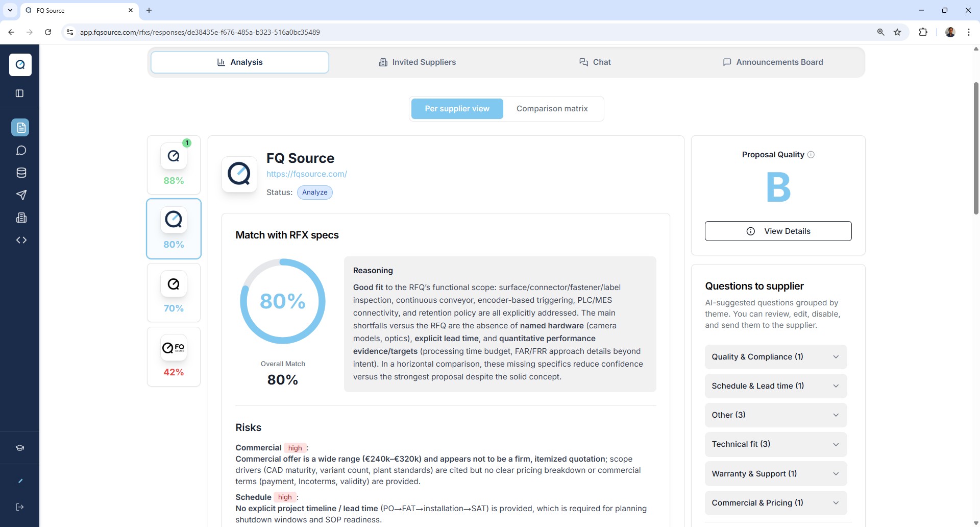Switch to Per supplier view
The image size is (980, 527).
[x=457, y=109]
